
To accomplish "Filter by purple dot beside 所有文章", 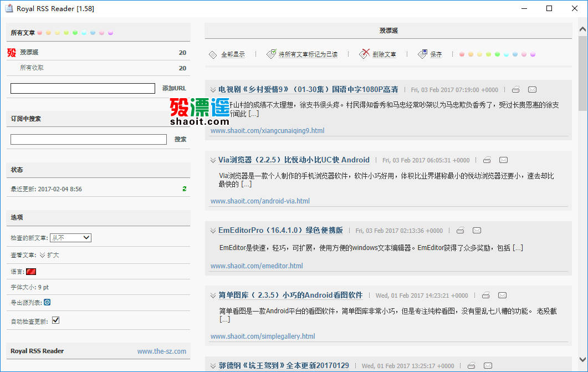I will [x=111, y=33].
